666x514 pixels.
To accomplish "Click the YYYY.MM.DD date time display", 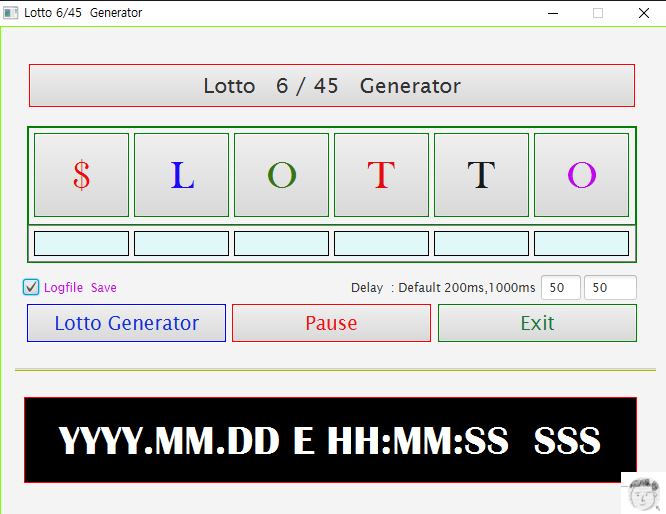I will pyautogui.click(x=330, y=440).
